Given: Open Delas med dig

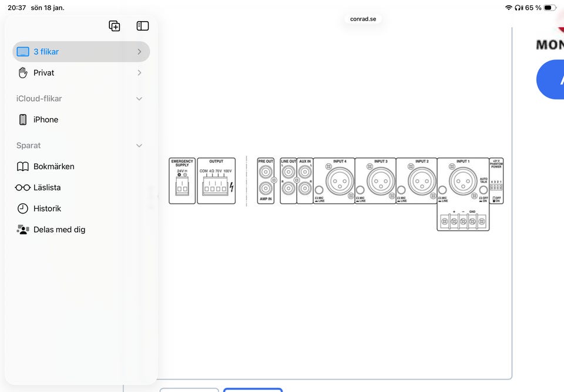Looking at the screenshot, I should (x=81, y=230).
